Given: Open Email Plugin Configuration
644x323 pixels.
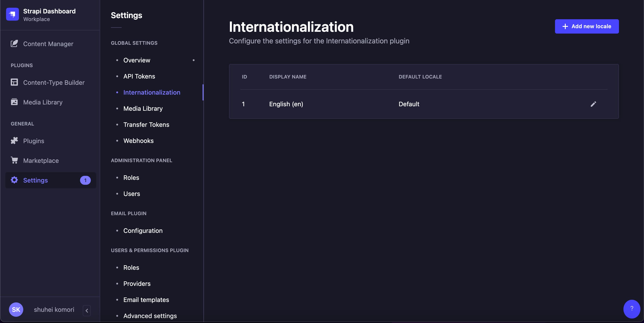Looking at the screenshot, I should click(143, 230).
